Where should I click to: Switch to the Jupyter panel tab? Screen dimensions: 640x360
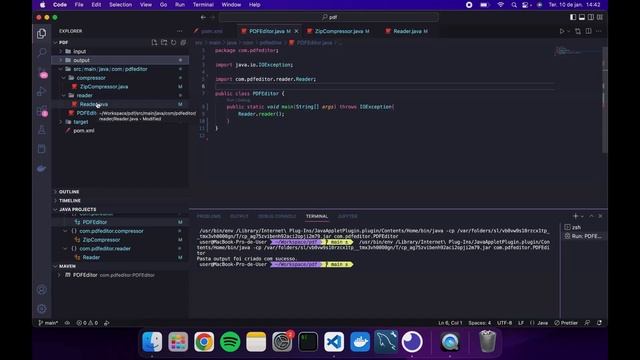347,216
